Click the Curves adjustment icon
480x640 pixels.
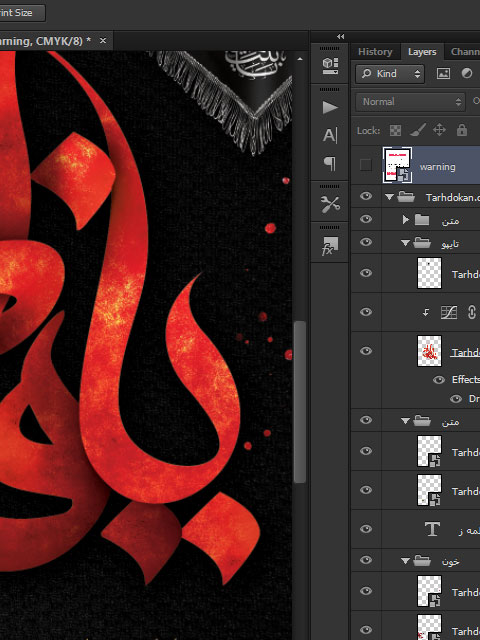449,313
